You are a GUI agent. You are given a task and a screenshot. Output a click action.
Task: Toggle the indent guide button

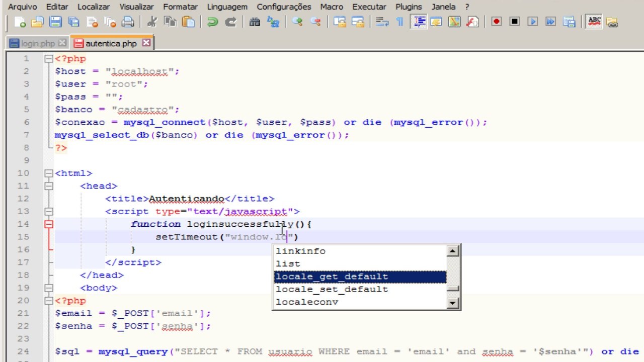[418, 22]
